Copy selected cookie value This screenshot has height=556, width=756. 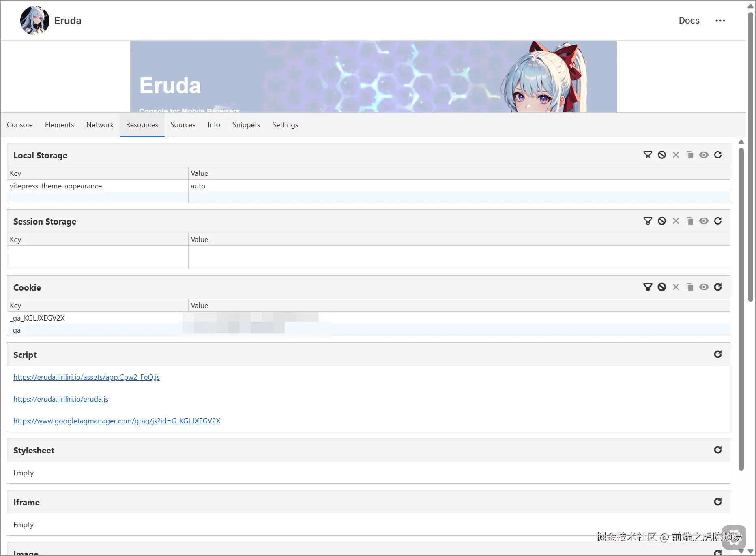pos(690,287)
